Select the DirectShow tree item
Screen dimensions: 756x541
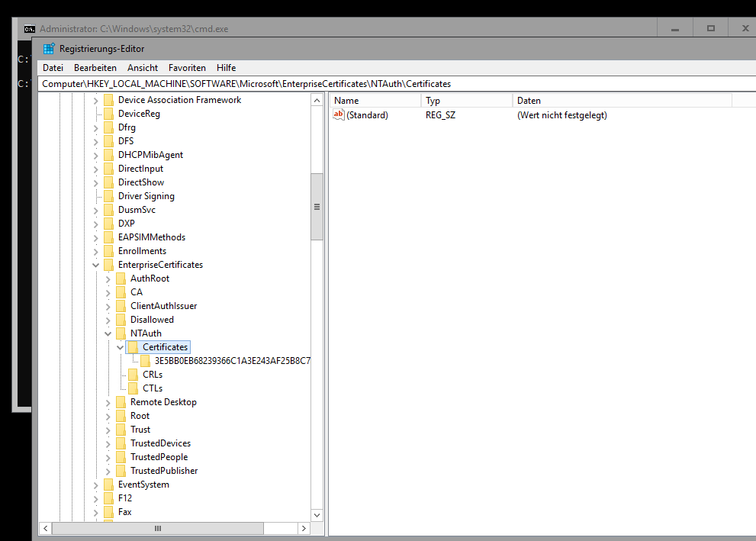[x=141, y=182]
